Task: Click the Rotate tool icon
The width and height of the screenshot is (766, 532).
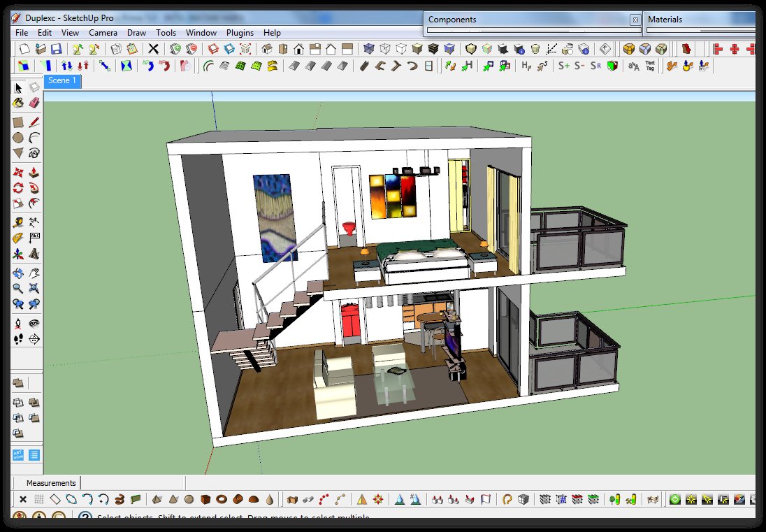Action: coord(18,187)
